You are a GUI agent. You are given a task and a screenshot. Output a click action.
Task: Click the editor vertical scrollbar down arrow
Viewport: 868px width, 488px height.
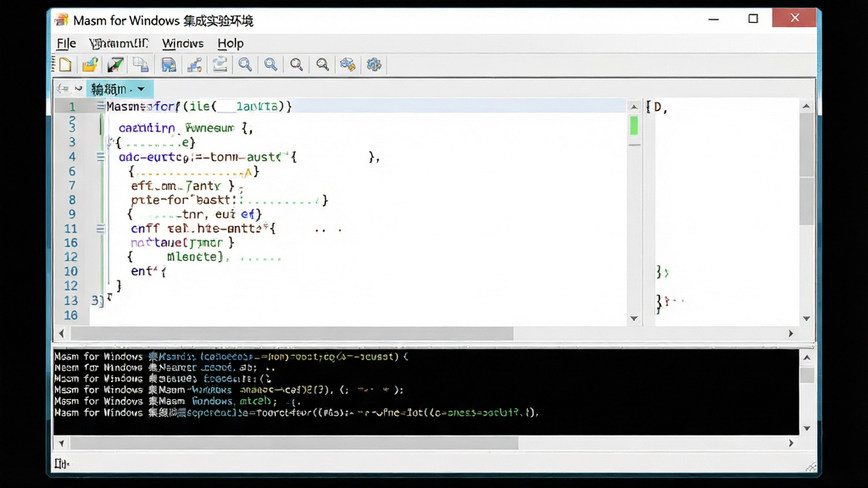point(634,319)
